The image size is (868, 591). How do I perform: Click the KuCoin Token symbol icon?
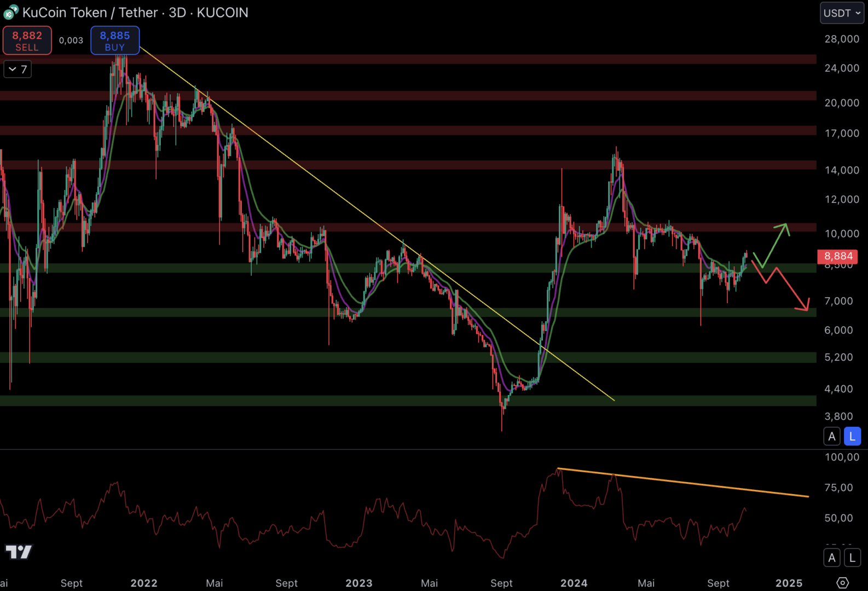tap(10, 12)
